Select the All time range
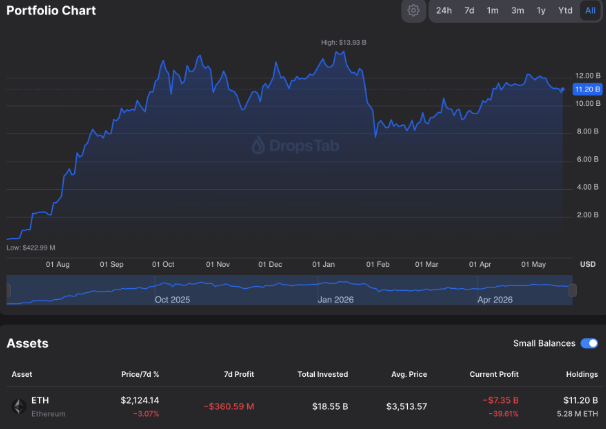 [590, 10]
